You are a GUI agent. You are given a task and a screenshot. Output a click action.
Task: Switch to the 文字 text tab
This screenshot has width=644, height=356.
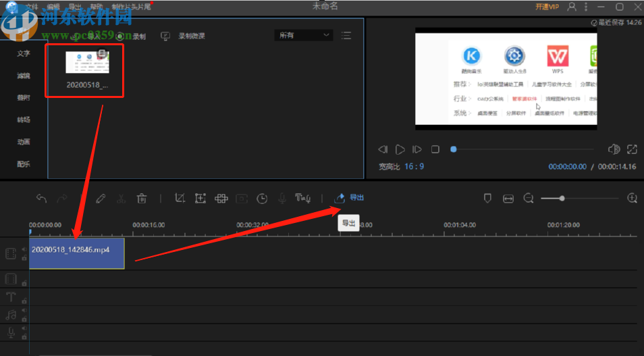coord(24,53)
